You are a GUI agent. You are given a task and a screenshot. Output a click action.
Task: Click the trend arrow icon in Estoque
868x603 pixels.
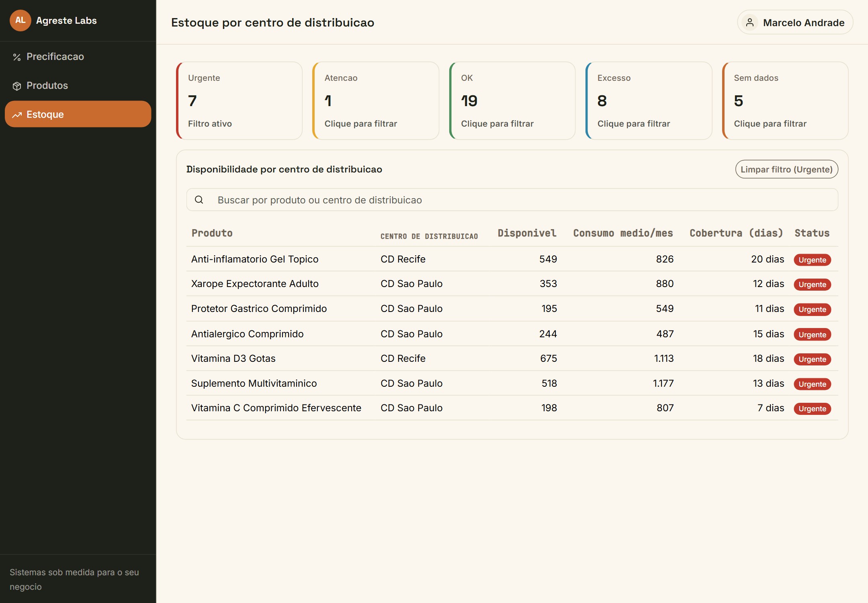pyautogui.click(x=16, y=115)
